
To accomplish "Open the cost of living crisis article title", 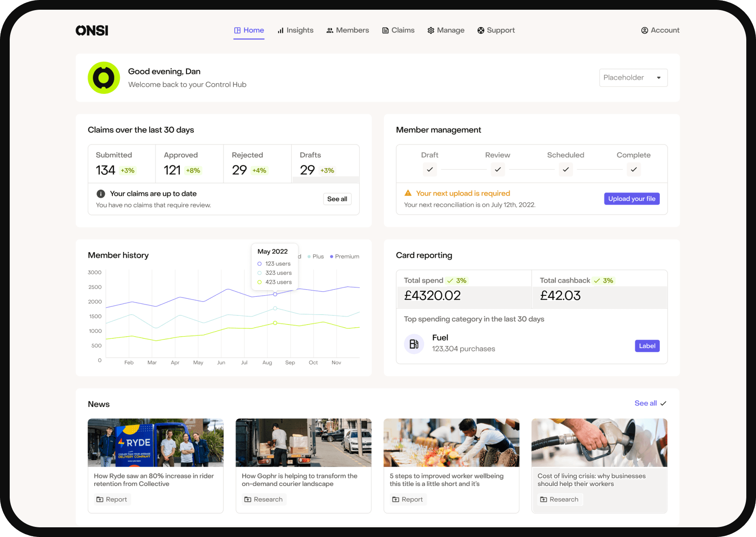I will click(x=592, y=480).
